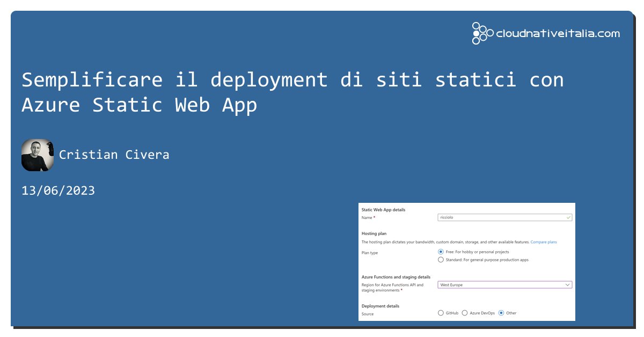
Task: Click the article title mentioning Azure Static Web App
Action: (292, 92)
